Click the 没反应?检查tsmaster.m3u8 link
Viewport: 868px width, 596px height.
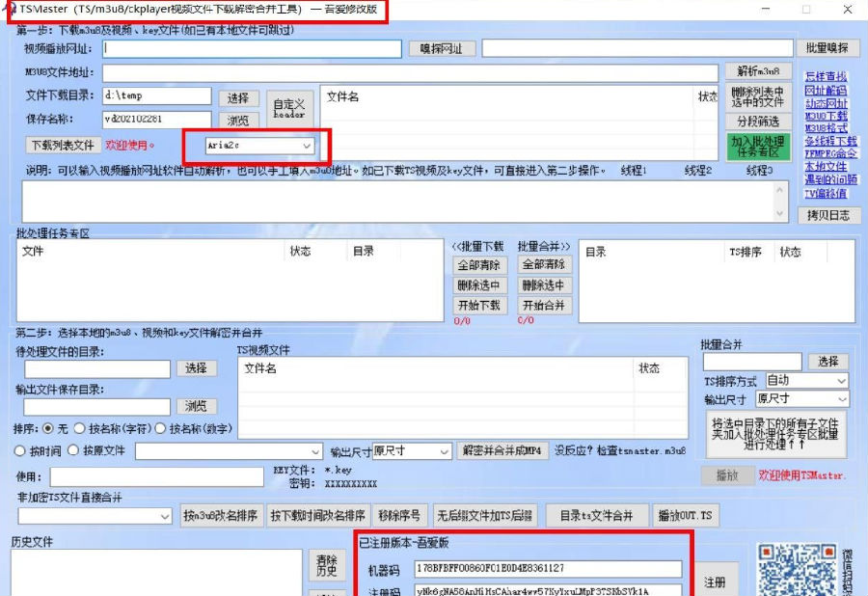click(x=617, y=450)
